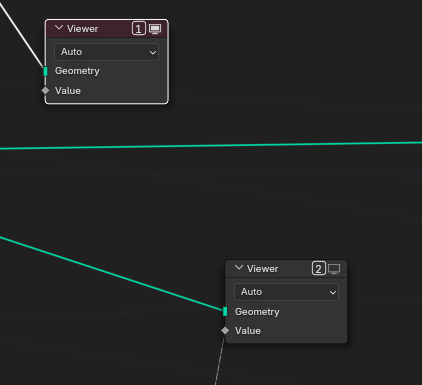Select the Viewer 2 node by its title

tap(263, 269)
